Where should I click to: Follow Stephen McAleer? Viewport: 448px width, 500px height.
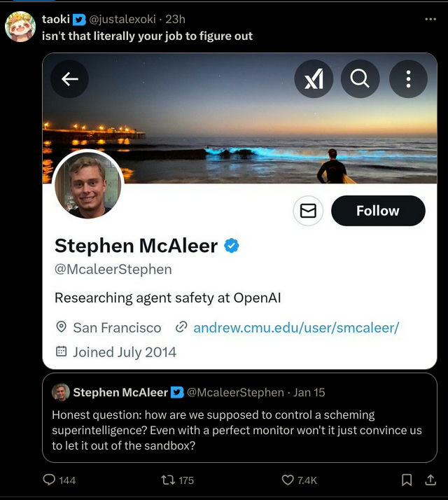[x=378, y=211]
